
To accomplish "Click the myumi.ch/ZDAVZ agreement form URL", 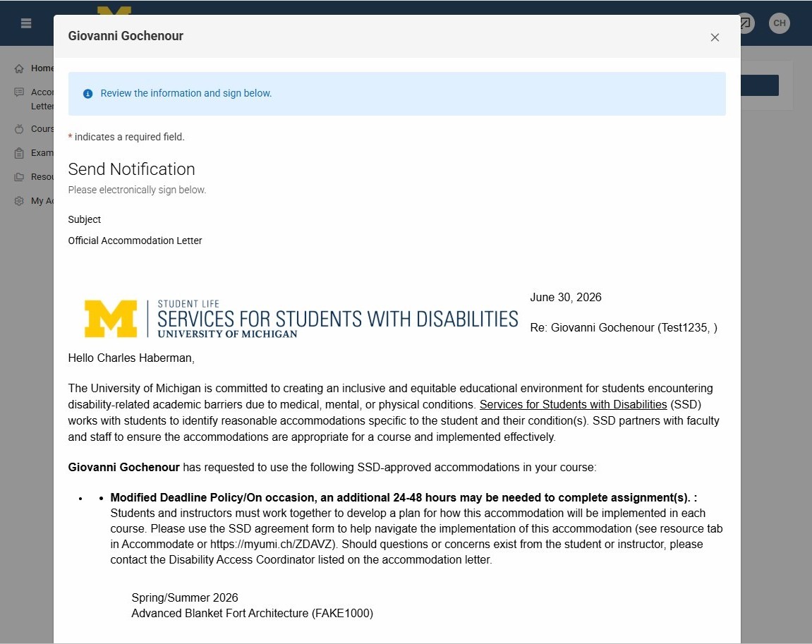I will [273, 544].
